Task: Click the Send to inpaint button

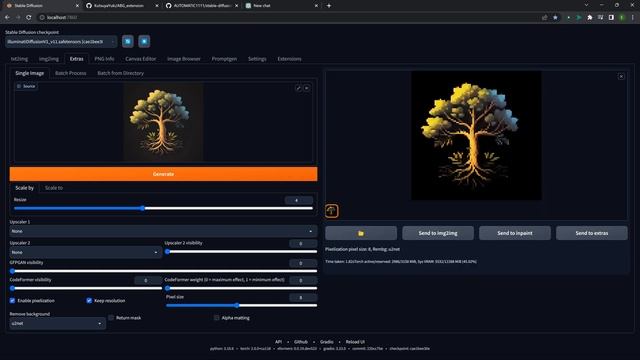Action: (x=515, y=233)
